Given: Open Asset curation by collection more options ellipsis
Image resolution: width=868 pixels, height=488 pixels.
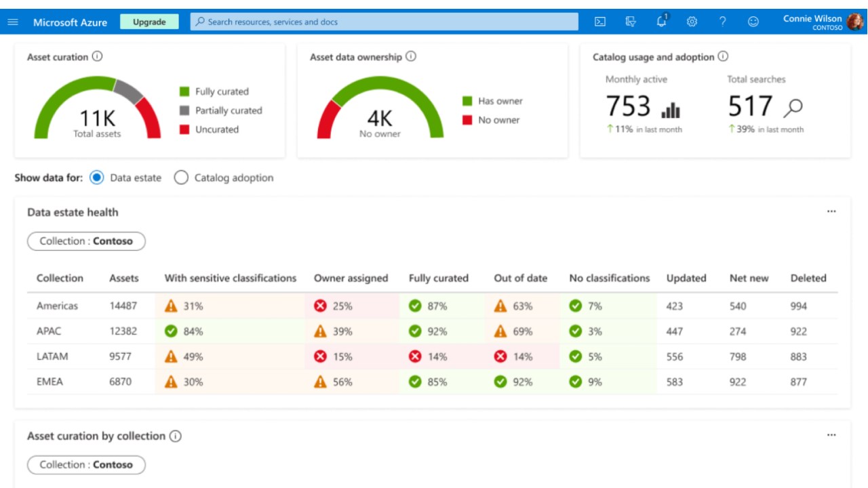Looking at the screenshot, I should 831,435.
